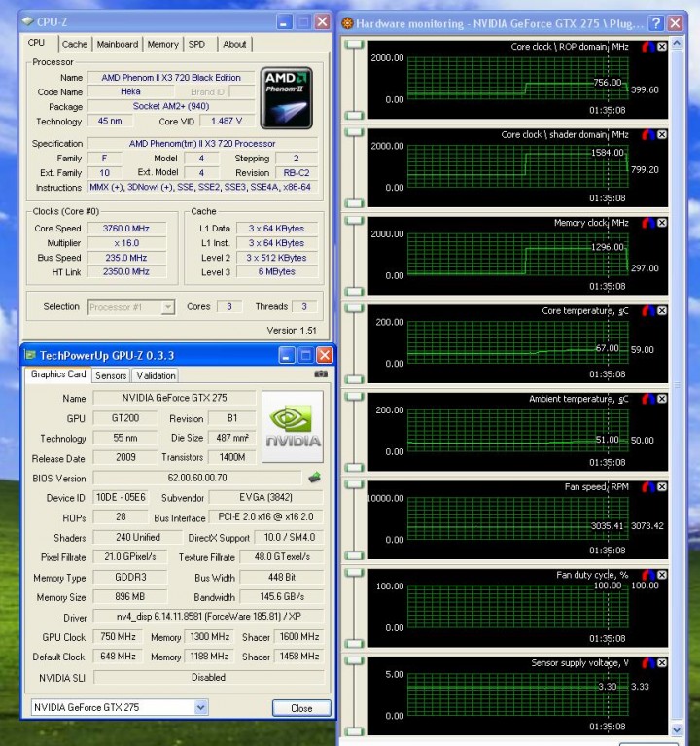Click scroll-down arrow in Hardware monitoring window
Viewport: 700px width, 746px height.
point(677,728)
